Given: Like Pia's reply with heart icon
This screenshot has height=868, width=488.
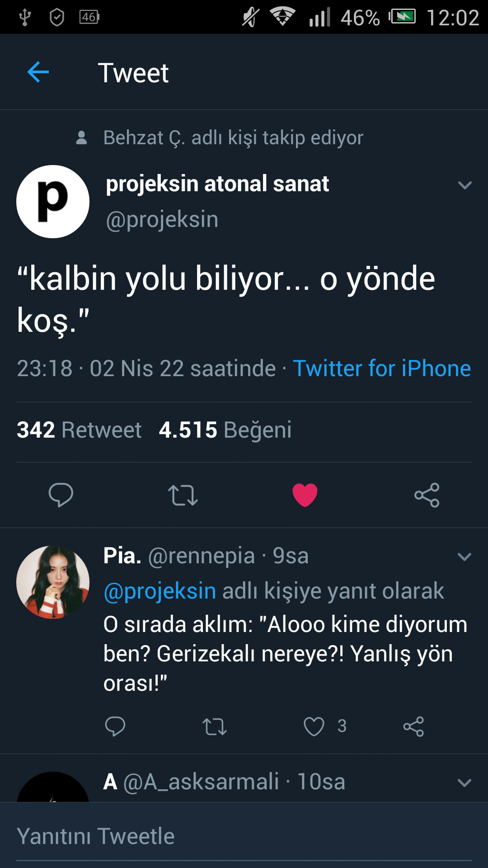Looking at the screenshot, I should (314, 726).
